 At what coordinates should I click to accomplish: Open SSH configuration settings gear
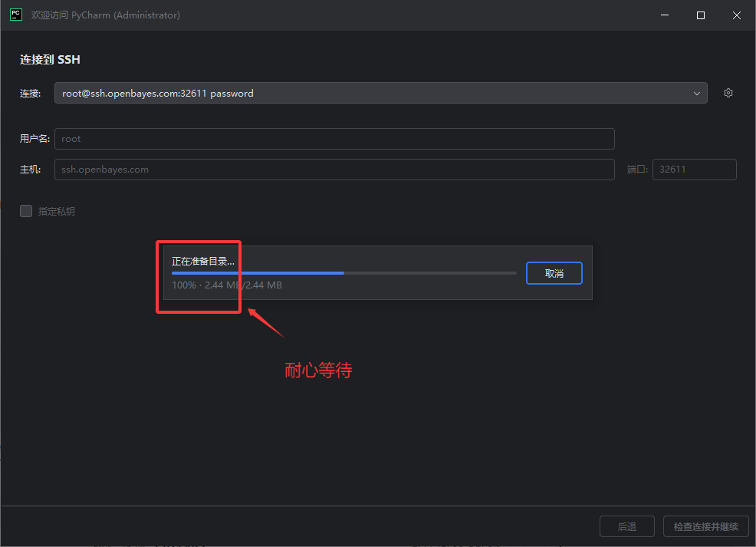728,93
